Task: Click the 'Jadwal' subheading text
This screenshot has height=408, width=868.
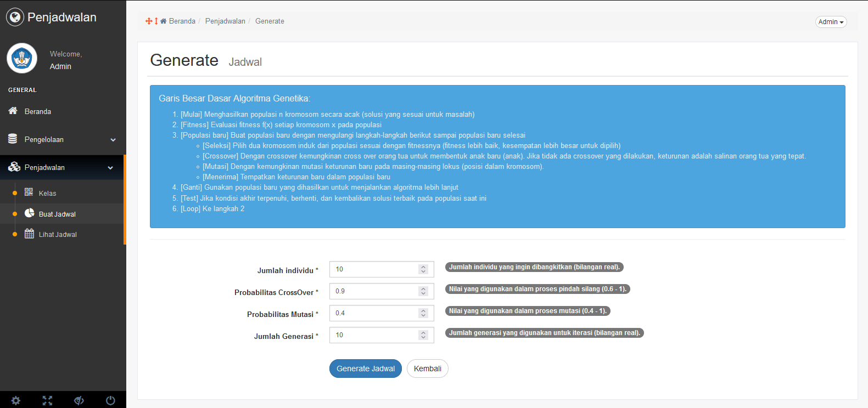Action: pyautogui.click(x=245, y=62)
